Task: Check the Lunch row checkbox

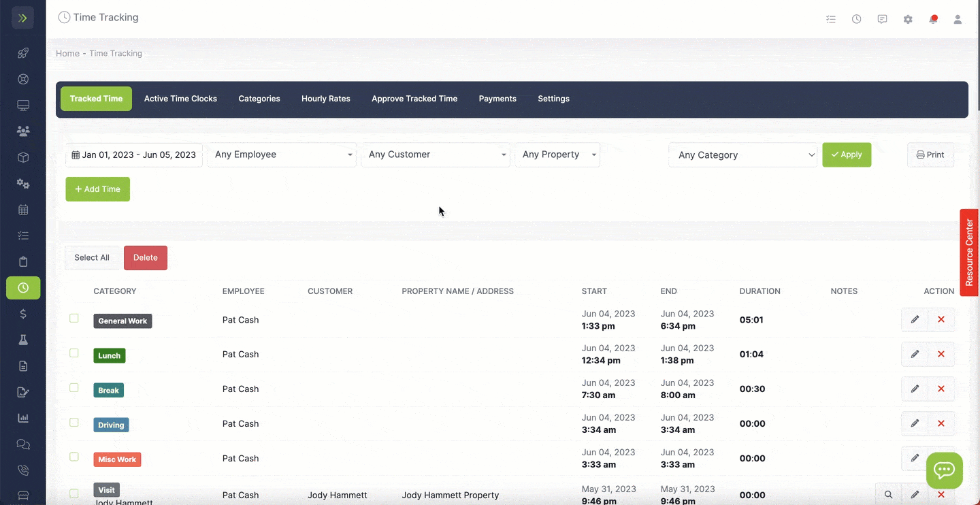Action: (x=74, y=353)
